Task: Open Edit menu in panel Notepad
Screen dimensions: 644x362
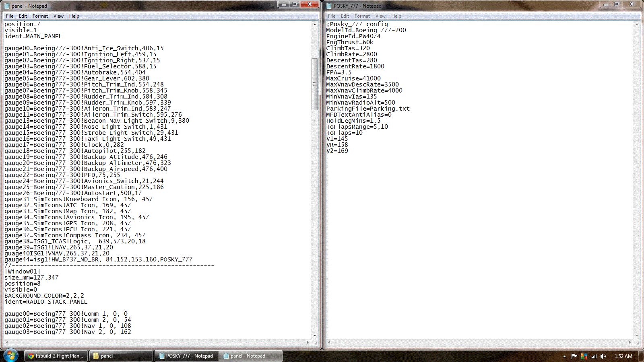Action: pos(23,16)
